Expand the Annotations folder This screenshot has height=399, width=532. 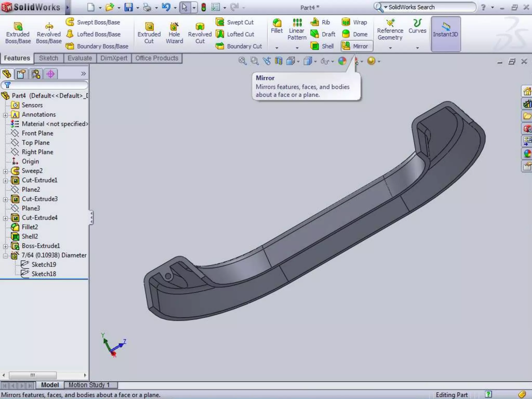(5, 115)
